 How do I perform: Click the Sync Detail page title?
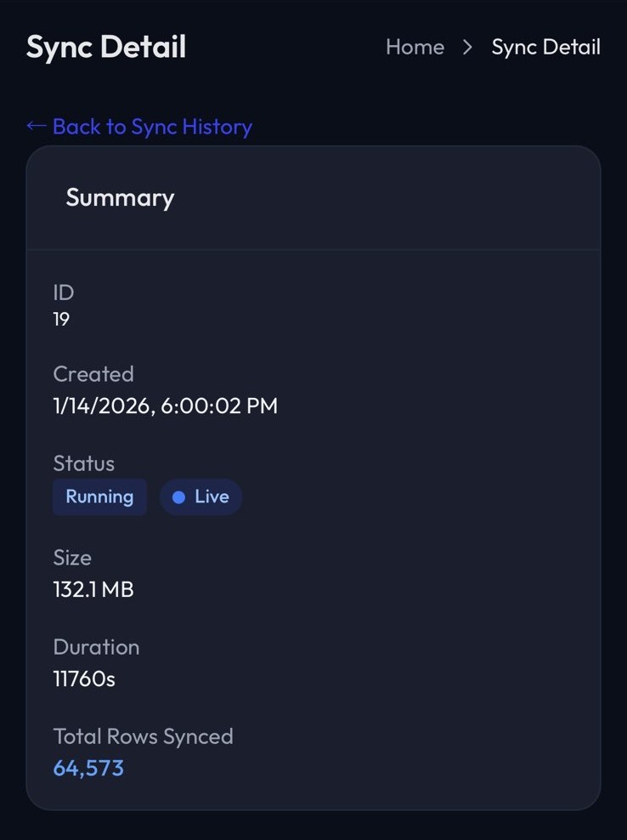click(x=105, y=48)
